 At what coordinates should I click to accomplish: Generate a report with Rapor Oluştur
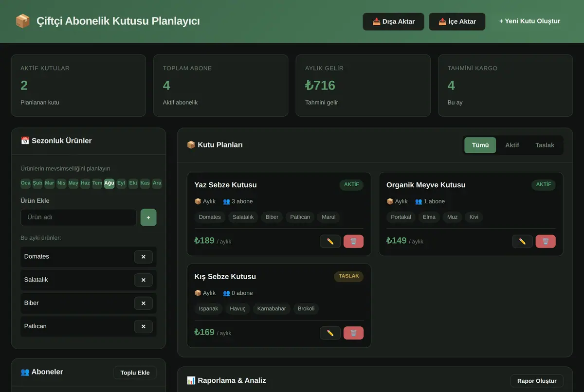[x=537, y=381]
